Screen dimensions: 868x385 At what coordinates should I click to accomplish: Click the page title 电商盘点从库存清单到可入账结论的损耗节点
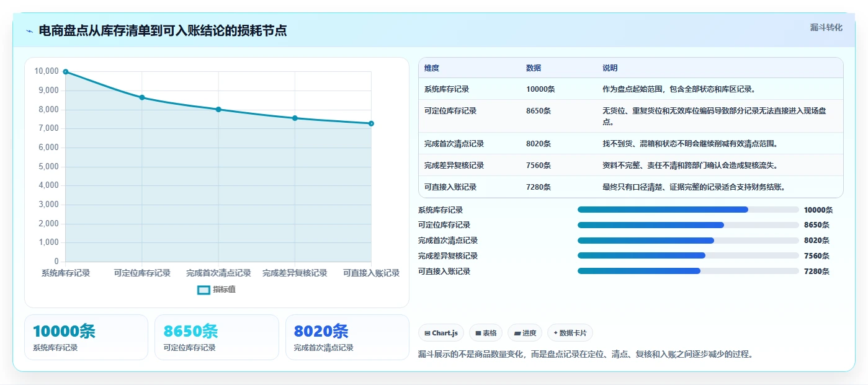(x=163, y=31)
